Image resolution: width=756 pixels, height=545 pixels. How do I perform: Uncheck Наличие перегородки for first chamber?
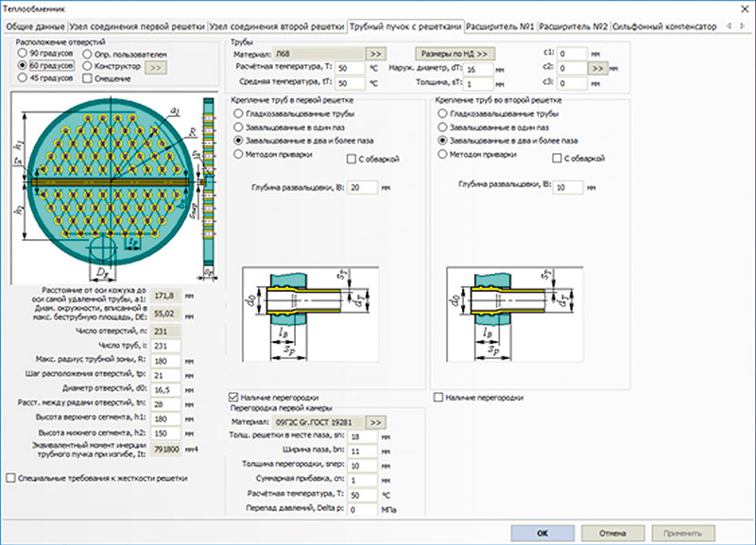point(274,398)
